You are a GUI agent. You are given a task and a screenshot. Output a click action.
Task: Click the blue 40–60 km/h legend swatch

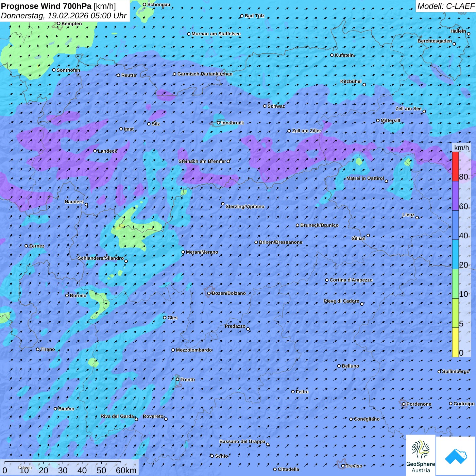(x=455, y=225)
